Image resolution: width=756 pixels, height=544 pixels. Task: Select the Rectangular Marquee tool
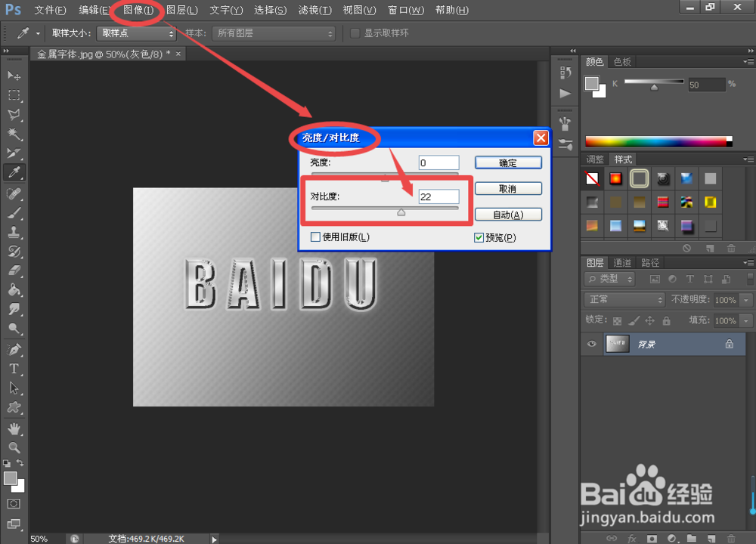point(14,95)
